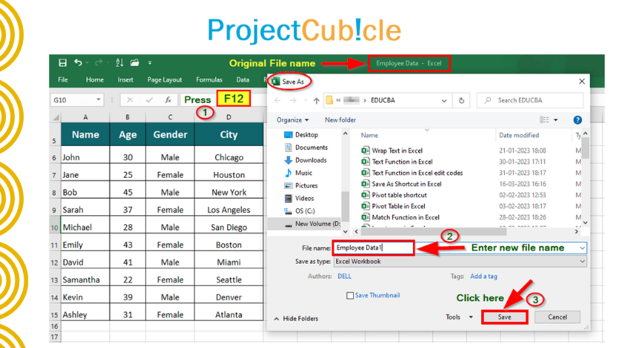The image size is (644, 348).
Task: Select the file Save As Shortcut in Excel
Action: pos(402,184)
